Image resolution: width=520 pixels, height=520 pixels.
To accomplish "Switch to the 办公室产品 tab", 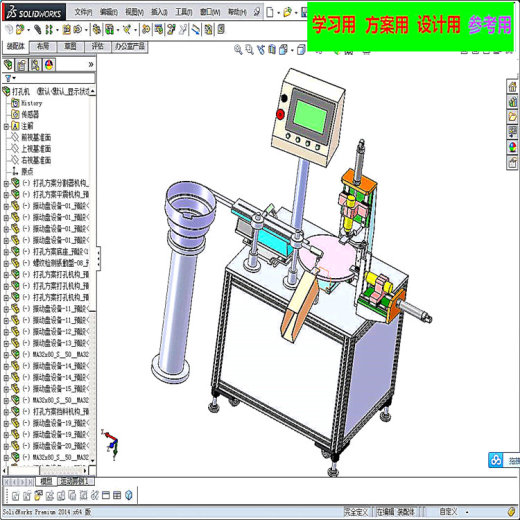I will point(130,46).
